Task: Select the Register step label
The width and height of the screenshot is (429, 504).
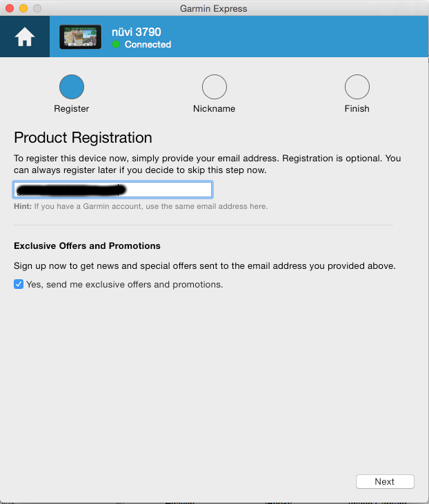Action: point(72,109)
